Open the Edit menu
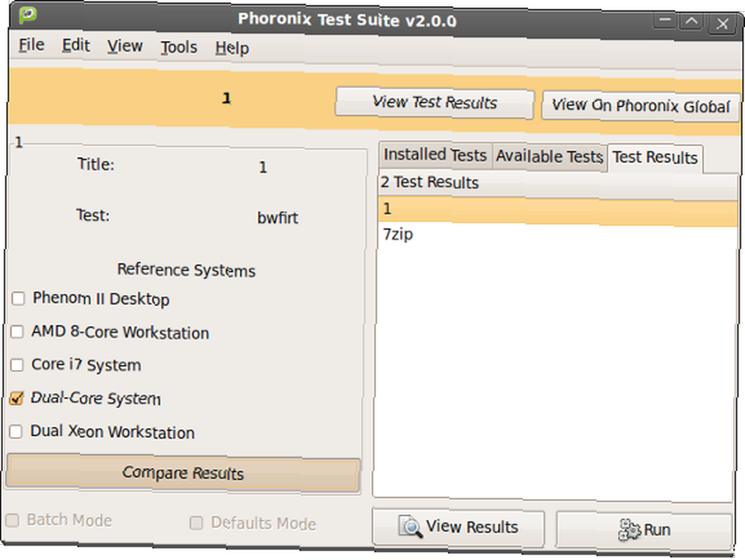 pos(76,45)
